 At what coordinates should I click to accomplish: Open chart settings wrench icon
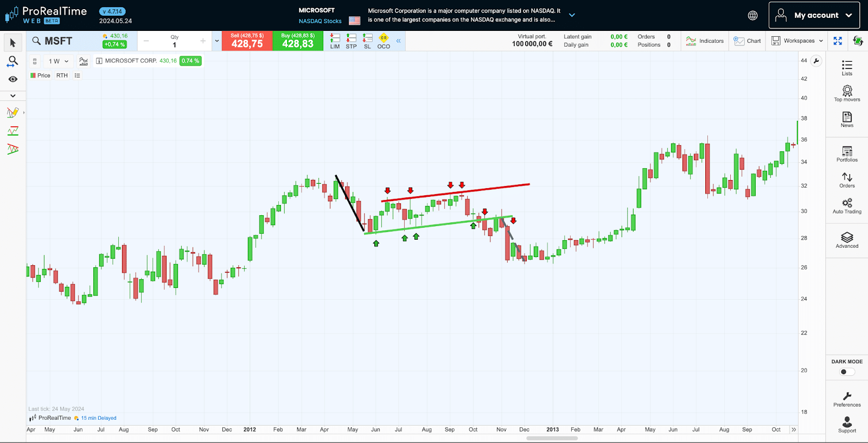click(x=816, y=61)
